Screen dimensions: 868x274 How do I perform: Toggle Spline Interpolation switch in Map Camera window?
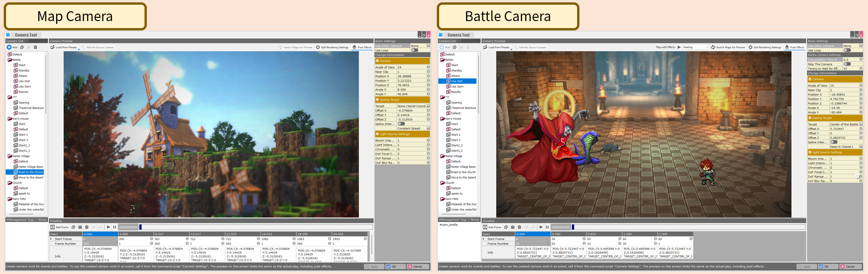401,124
